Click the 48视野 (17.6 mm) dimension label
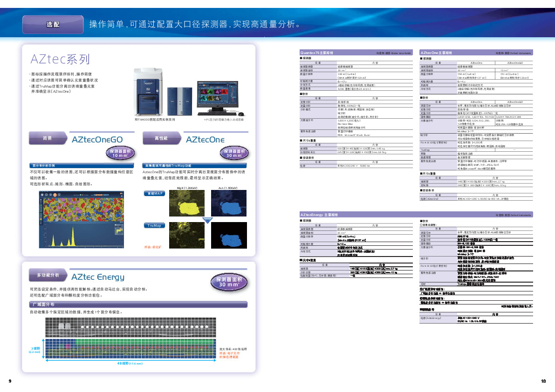 (x=130, y=364)
